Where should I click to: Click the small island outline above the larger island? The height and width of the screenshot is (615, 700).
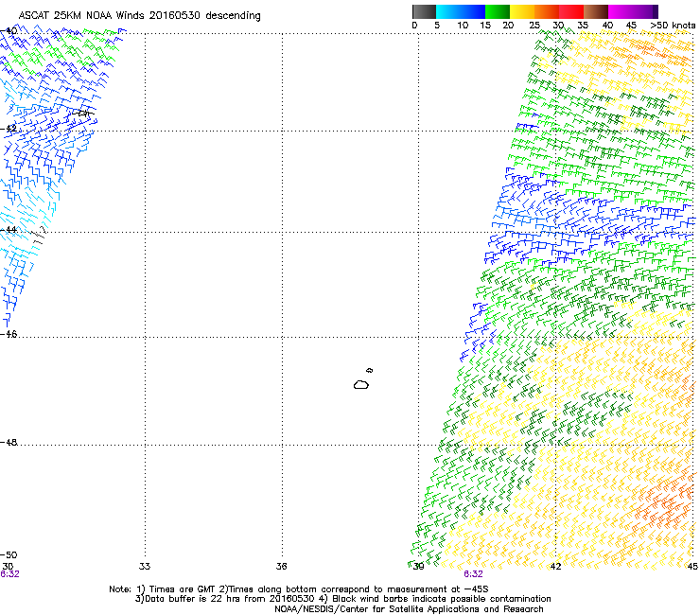(x=369, y=370)
